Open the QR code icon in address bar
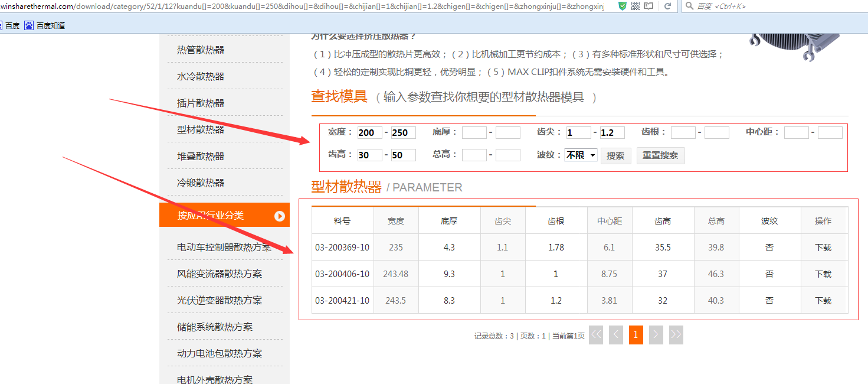The width and height of the screenshot is (868, 384). [636, 6]
